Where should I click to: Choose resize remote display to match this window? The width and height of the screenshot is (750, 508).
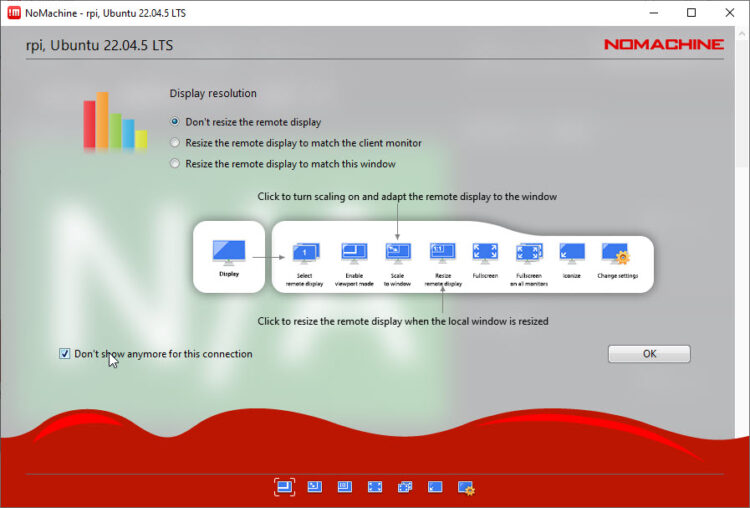(176, 164)
